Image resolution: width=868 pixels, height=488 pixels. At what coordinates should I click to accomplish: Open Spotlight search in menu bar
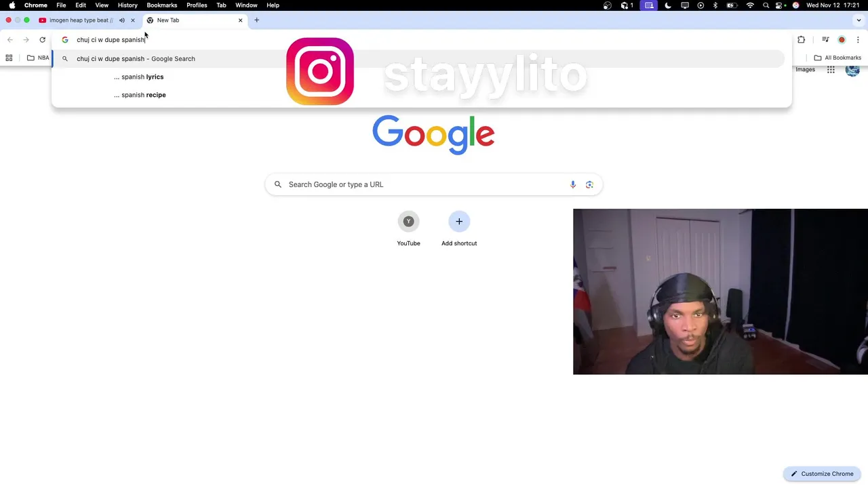click(x=766, y=5)
